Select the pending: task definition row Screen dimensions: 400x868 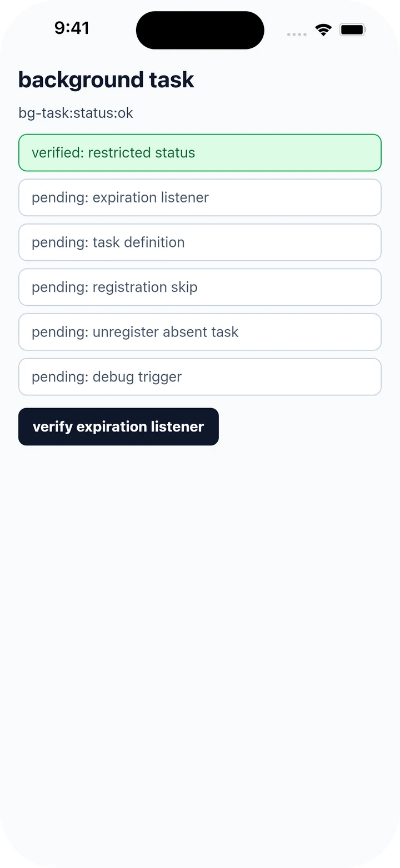point(200,242)
